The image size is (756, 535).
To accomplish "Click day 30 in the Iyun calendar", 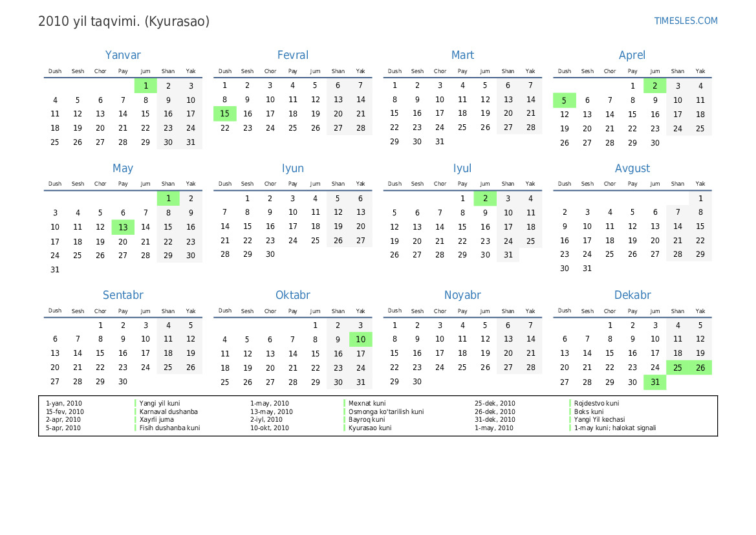I will [x=270, y=254].
